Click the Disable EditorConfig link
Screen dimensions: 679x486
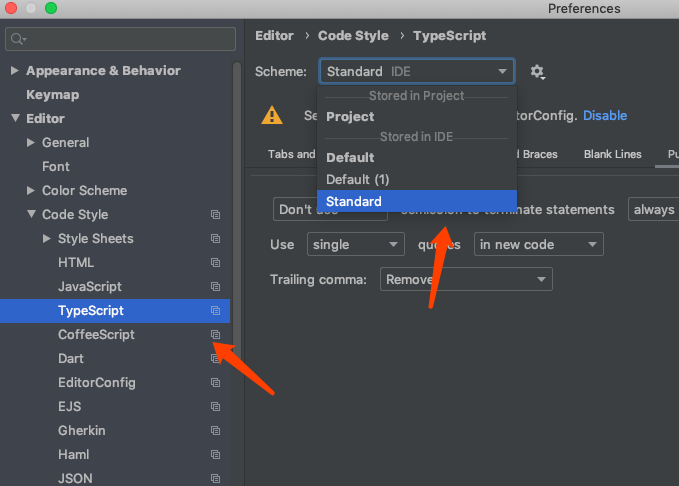[605, 115]
